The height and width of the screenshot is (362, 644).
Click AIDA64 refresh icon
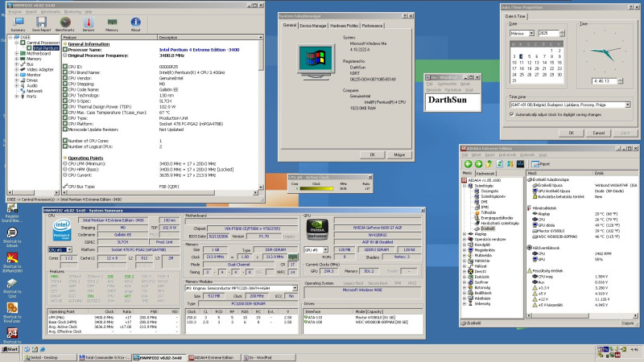click(x=499, y=164)
